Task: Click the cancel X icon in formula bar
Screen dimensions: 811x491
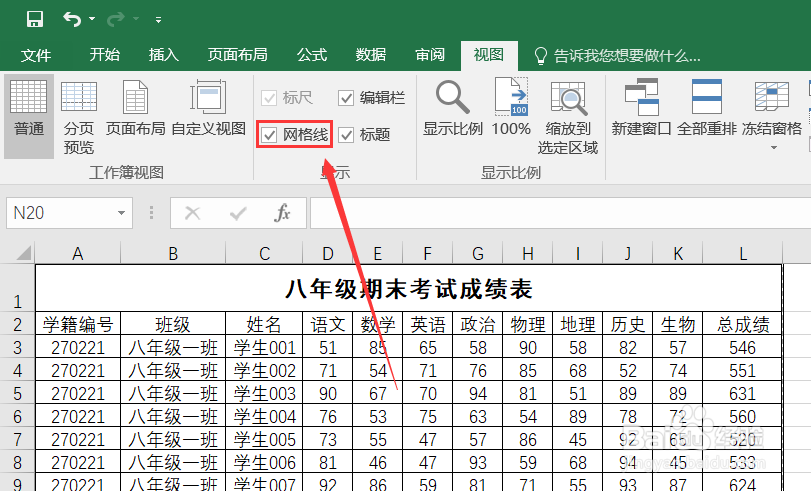Action: click(192, 213)
